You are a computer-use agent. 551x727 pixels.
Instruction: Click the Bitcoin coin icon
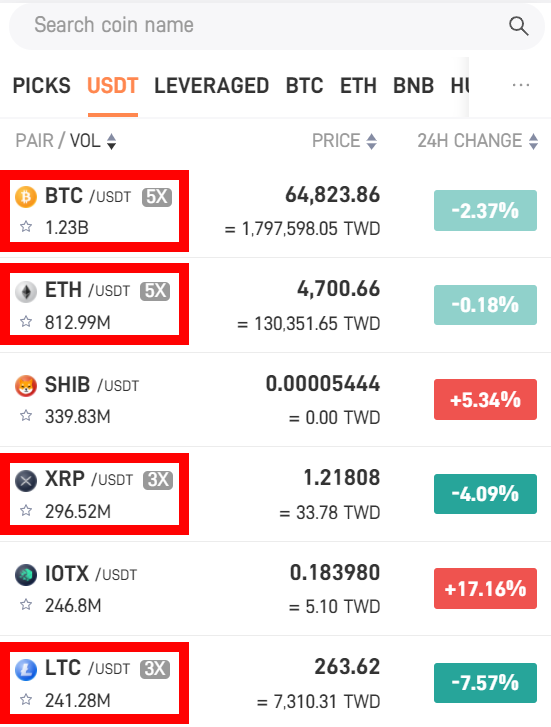pos(26,197)
